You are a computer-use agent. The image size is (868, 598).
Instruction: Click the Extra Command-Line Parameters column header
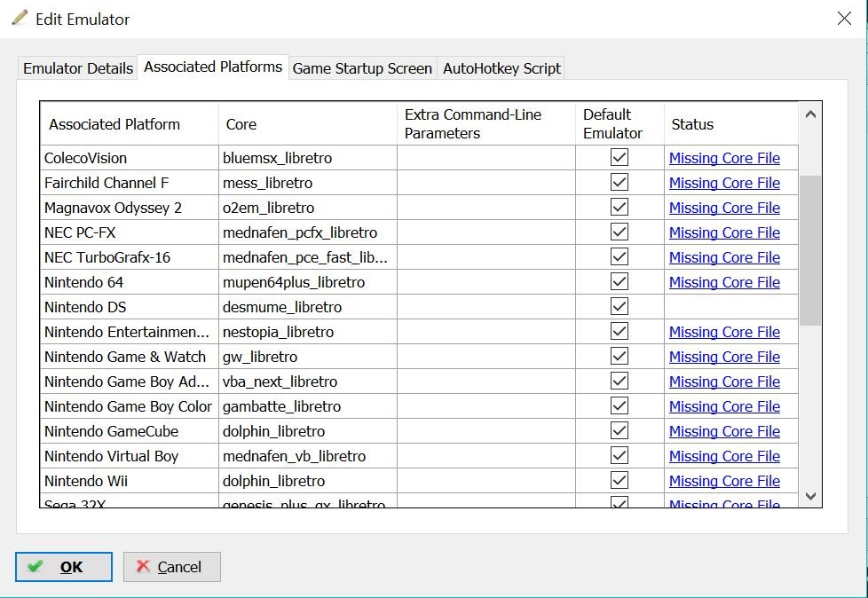[486, 124]
